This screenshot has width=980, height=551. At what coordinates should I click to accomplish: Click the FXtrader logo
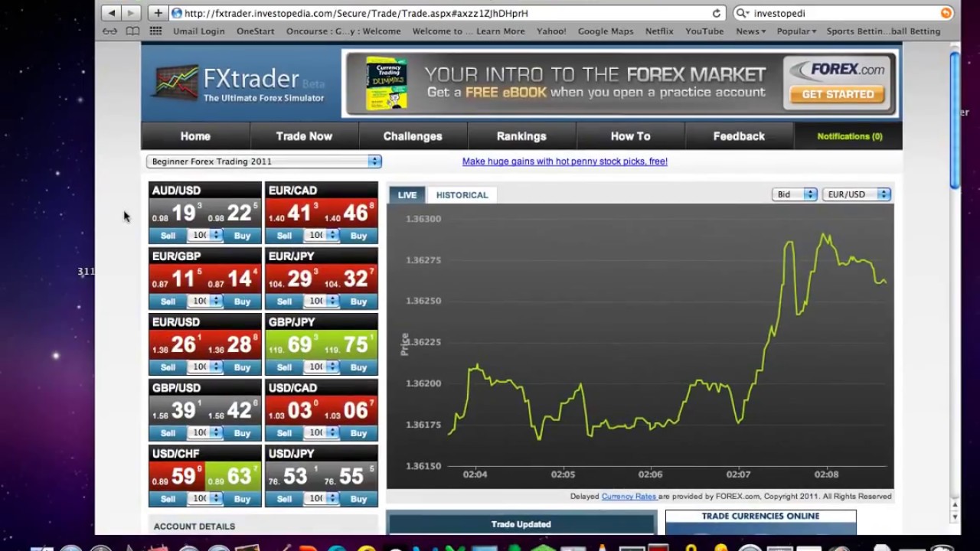240,84
